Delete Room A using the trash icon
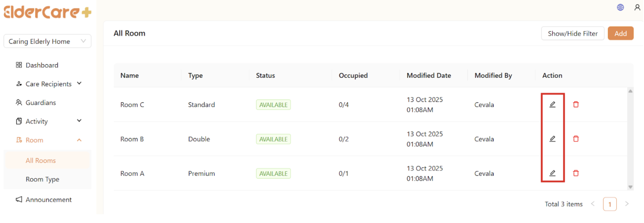This screenshot has width=644, height=223. 576,173
